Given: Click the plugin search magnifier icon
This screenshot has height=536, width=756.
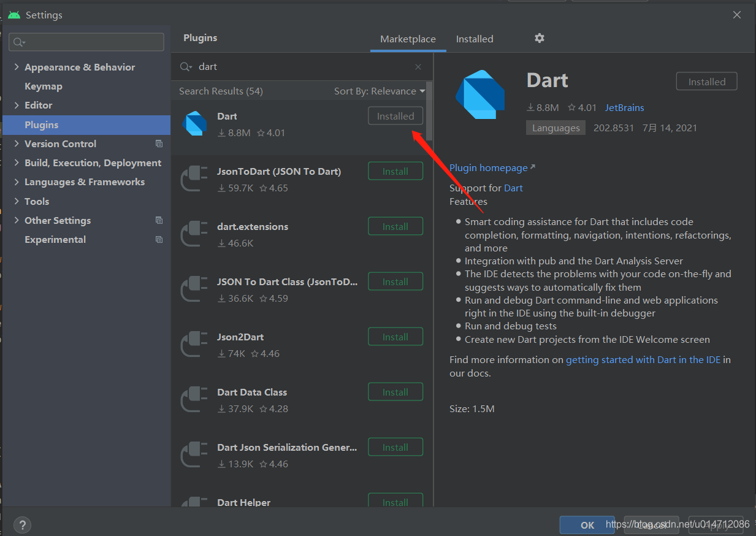Looking at the screenshot, I should coord(185,67).
